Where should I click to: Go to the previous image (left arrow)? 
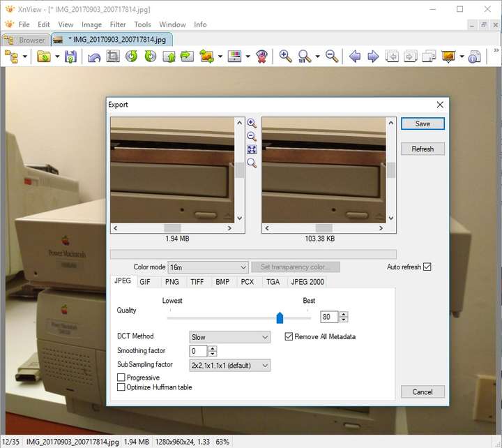(x=355, y=57)
